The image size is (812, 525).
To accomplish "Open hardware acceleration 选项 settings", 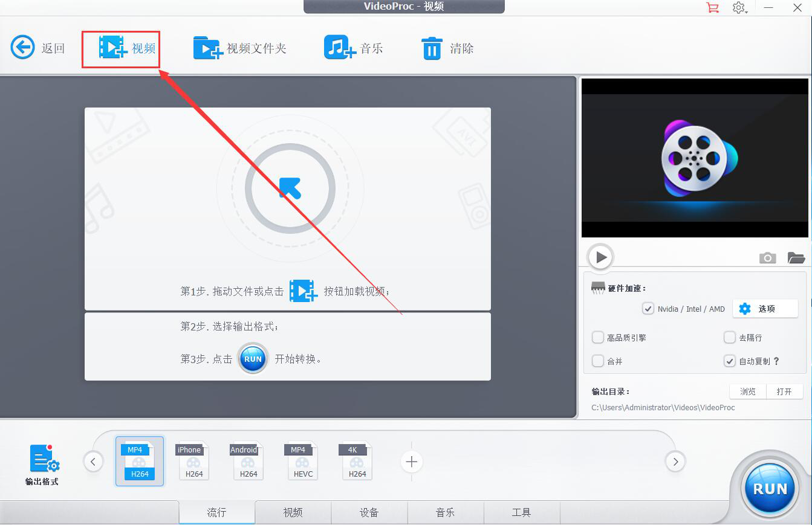I will pos(765,309).
